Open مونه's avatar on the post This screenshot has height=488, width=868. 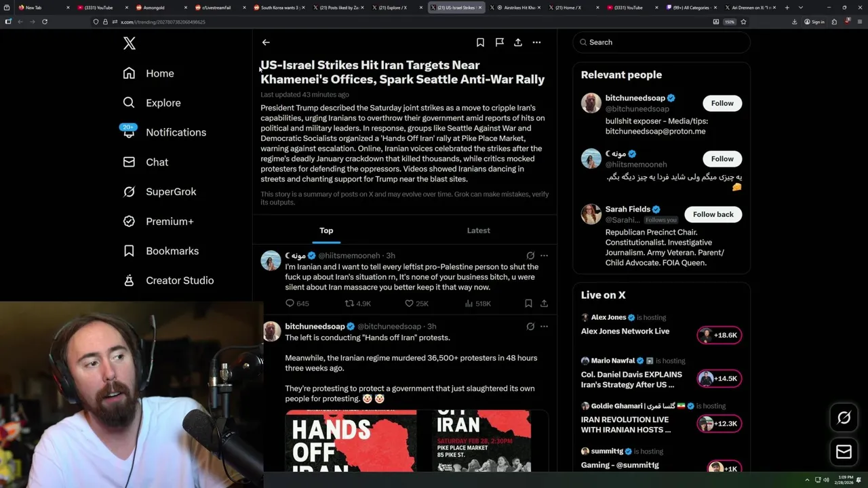point(271,260)
